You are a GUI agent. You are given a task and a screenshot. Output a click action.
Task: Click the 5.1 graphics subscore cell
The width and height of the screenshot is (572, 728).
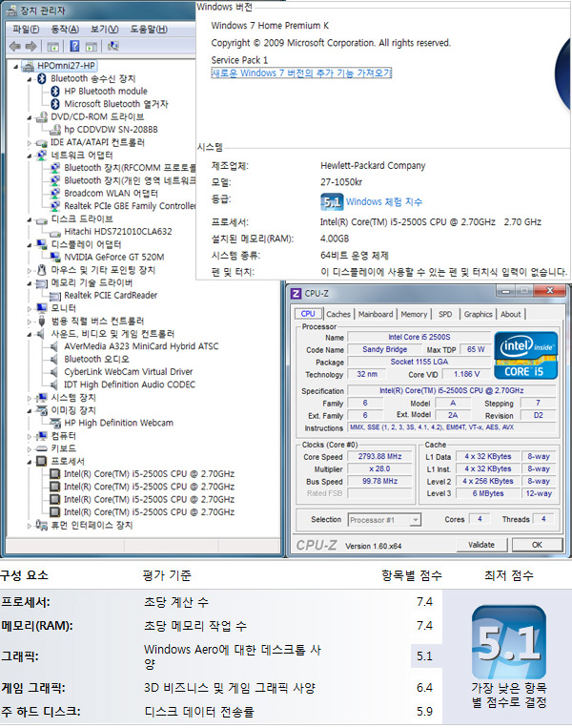click(424, 656)
